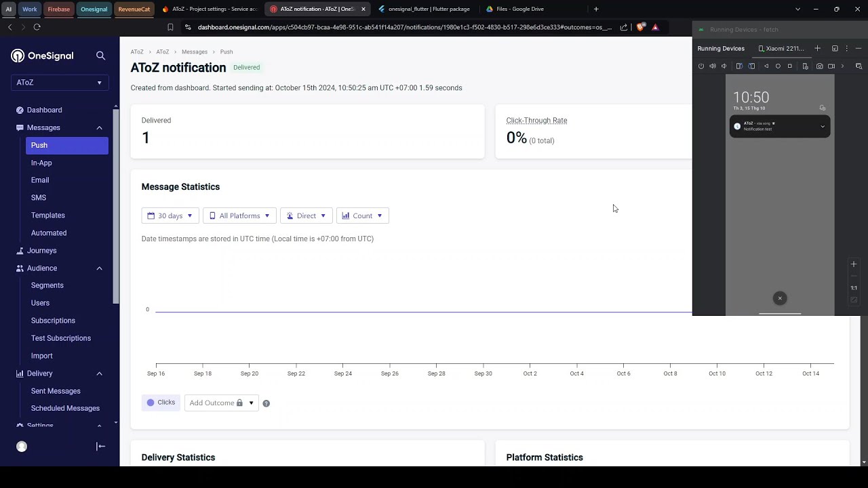
Task: Click the browser address bar URL
Action: (404, 27)
